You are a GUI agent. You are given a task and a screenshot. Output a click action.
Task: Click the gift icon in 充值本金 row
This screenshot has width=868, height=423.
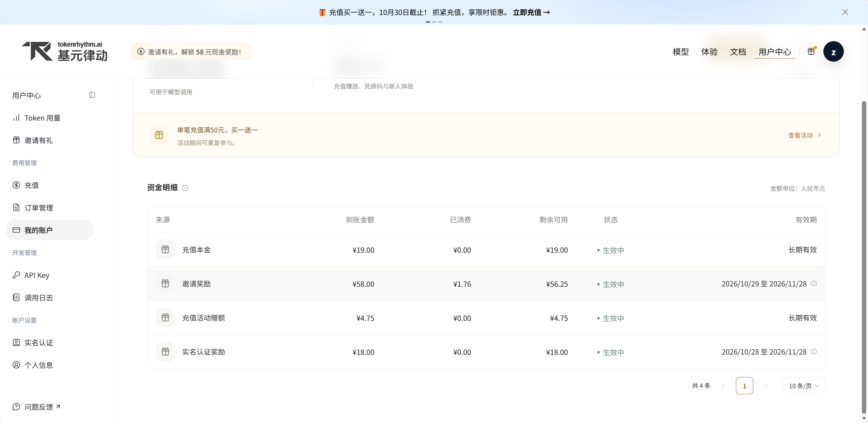[165, 250]
